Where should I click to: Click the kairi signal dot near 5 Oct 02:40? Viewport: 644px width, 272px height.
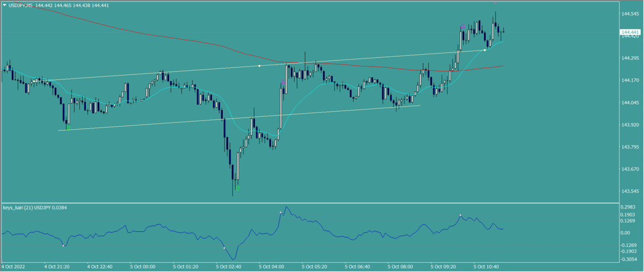(x=224, y=248)
